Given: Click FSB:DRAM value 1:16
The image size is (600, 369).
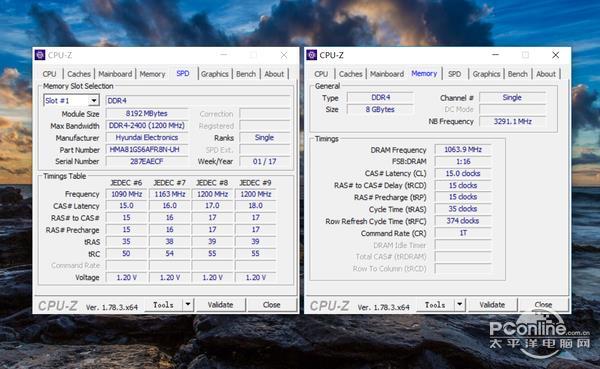Looking at the screenshot, I should click(x=463, y=162).
